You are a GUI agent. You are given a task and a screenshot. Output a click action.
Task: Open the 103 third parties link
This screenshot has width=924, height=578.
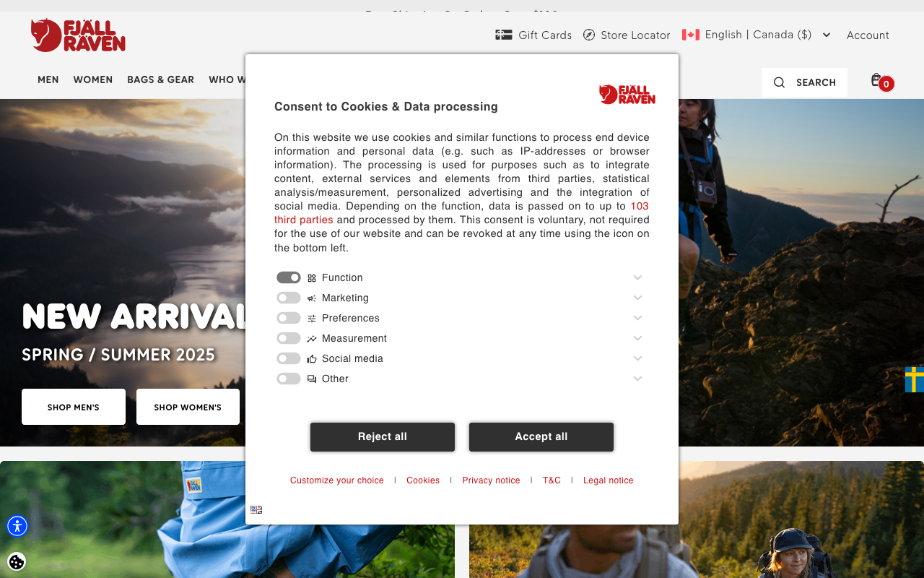(x=462, y=213)
